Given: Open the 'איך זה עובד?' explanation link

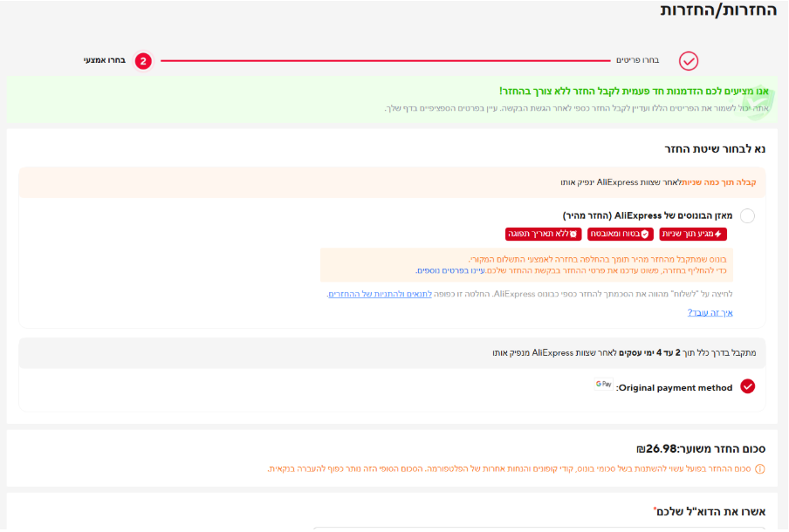Looking at the screenshot, I should pos(710,312).
